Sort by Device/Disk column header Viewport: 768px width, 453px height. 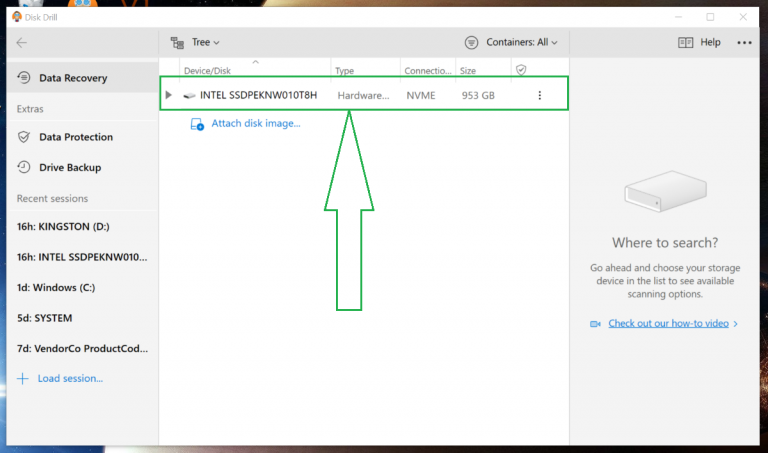(210, 71)
